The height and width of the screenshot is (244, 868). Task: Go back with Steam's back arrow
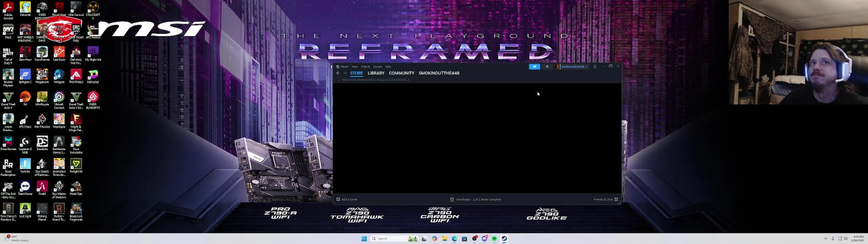click(338, 73)
